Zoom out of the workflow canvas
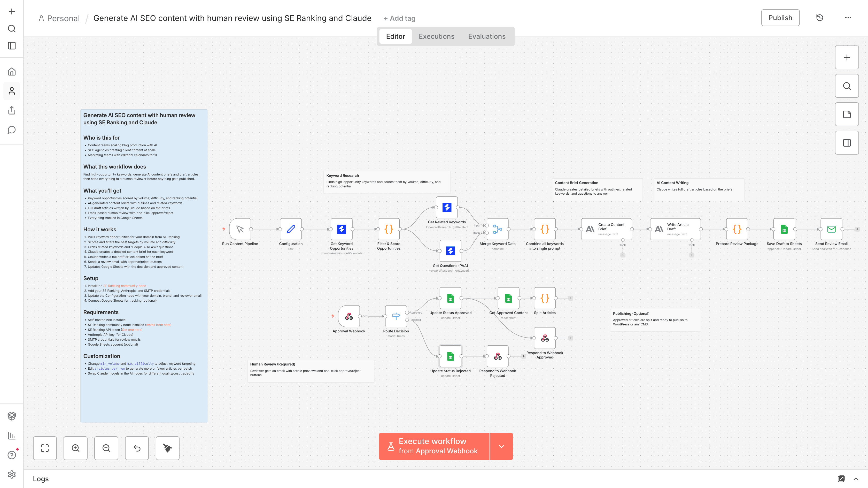 (x=106, y=448)
